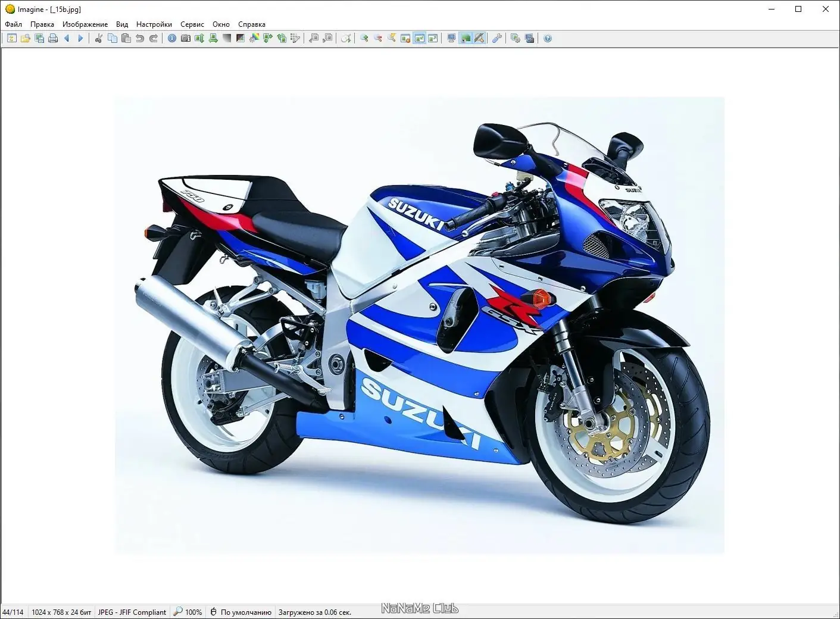The image size is (840, 619).
Task: Maximize the Imagine window
Action: coord(798,9)
